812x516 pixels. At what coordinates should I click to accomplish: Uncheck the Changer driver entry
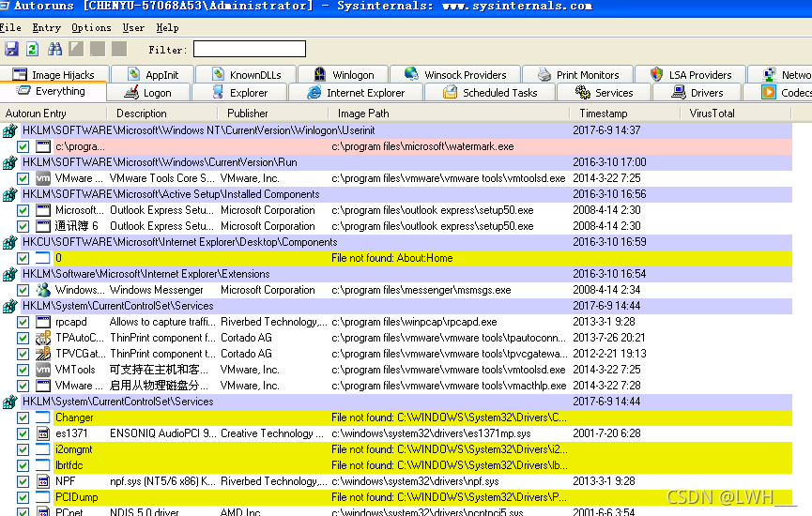(23, 417)
